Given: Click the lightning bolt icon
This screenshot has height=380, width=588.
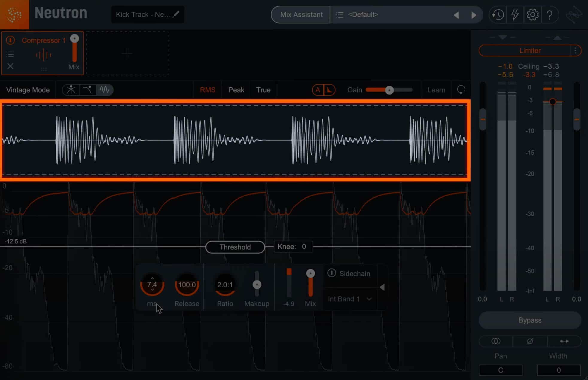Looking at the screenshot, I should (515, 15).
